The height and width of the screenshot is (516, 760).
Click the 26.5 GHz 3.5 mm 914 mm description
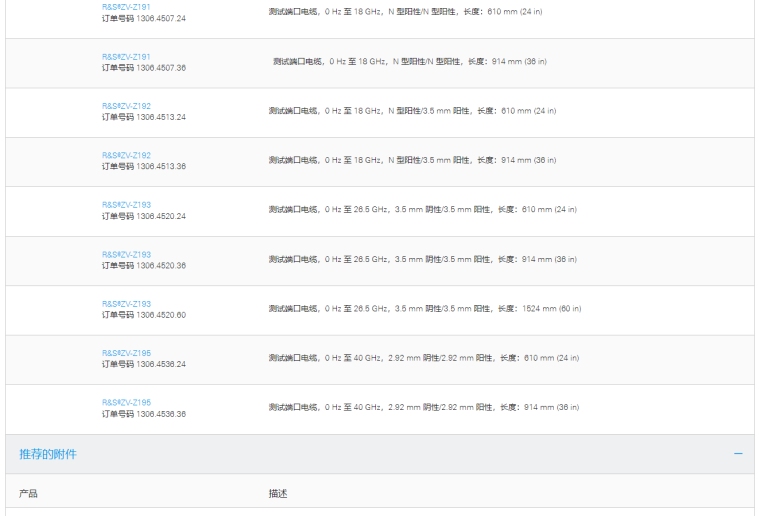click(x=422, y=259)
